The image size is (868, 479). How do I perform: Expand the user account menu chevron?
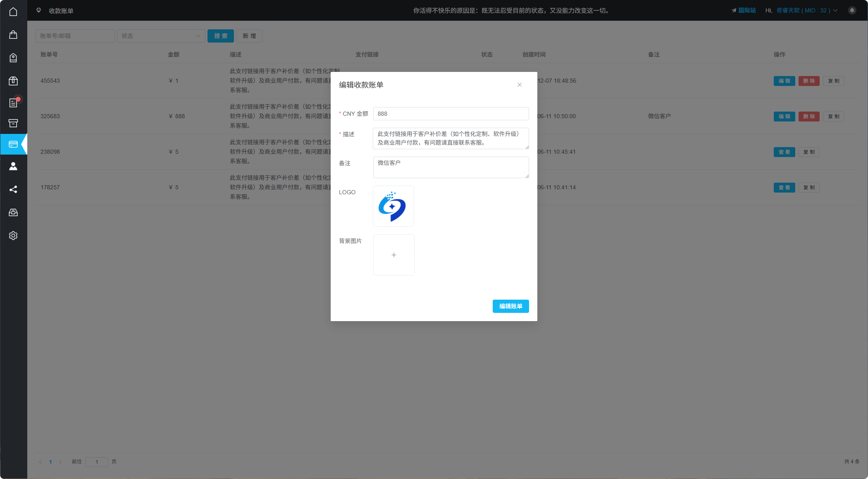tap(835, 11)
